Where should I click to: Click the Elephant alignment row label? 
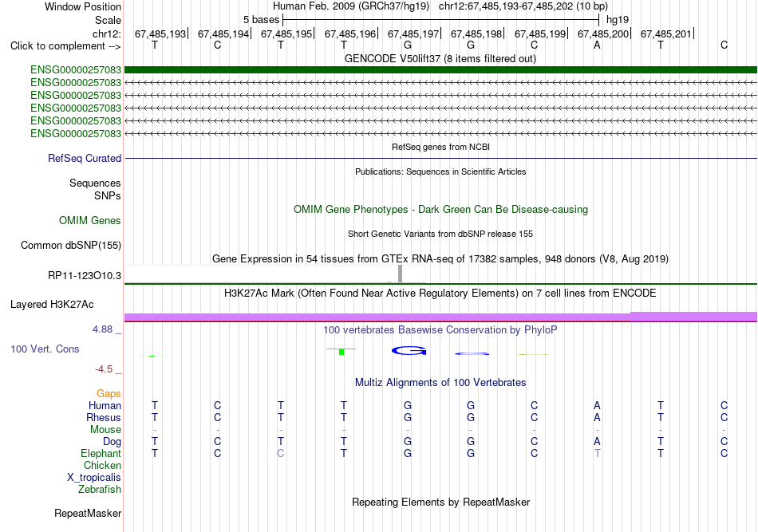(101, 453)
